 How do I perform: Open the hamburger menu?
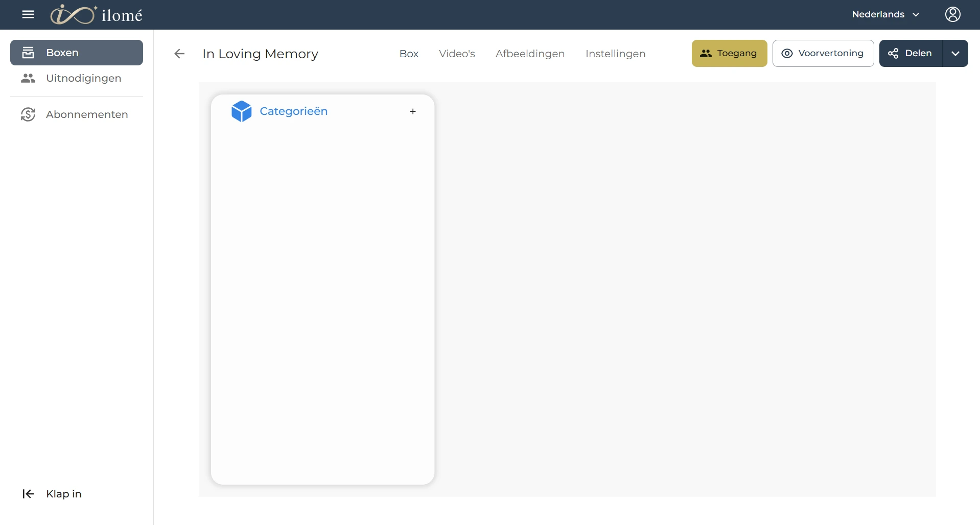(x=28, y=14)
